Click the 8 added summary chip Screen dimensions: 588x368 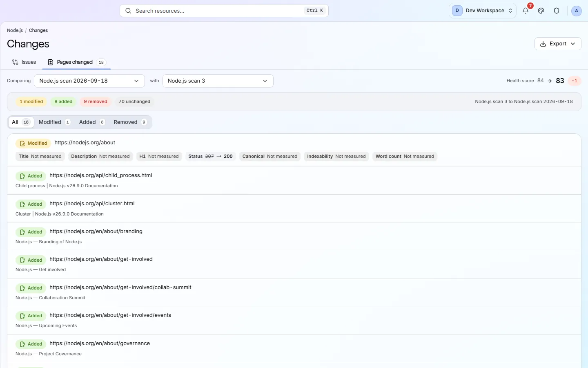click(64, 102)
